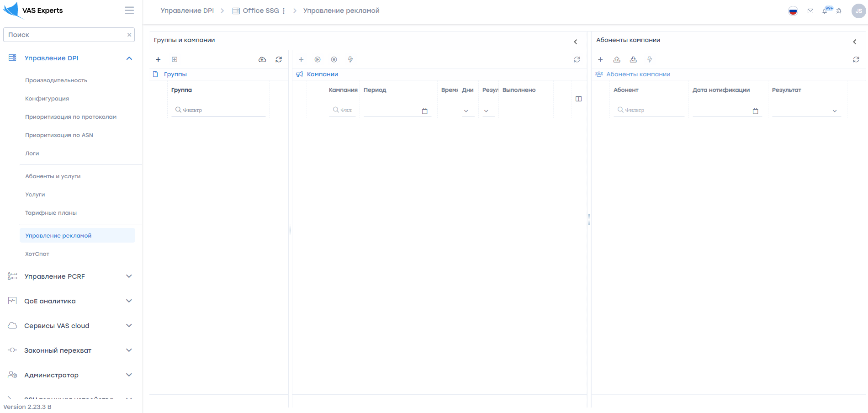Switch language via the Russian flag

(x=793, y=11)
